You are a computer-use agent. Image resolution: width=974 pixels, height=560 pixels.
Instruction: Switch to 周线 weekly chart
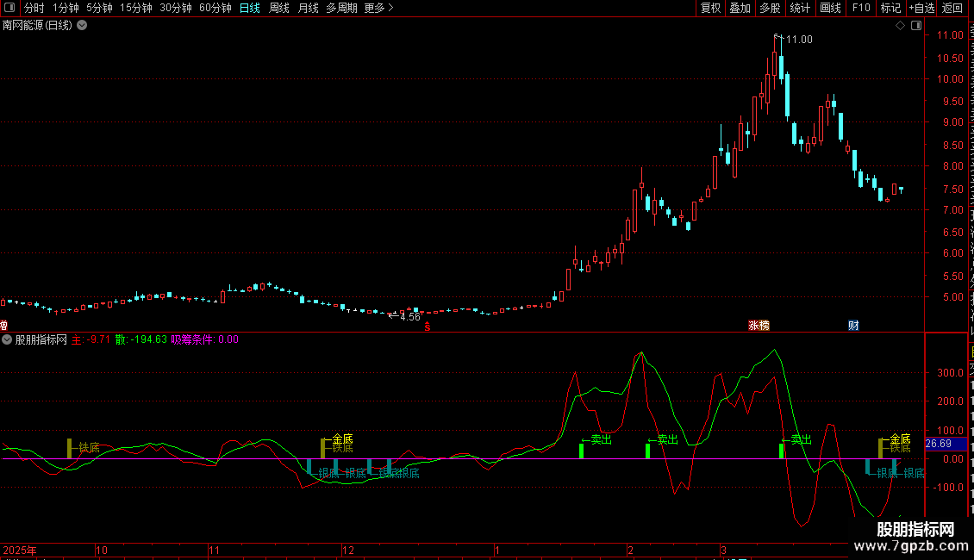(279, 8)
